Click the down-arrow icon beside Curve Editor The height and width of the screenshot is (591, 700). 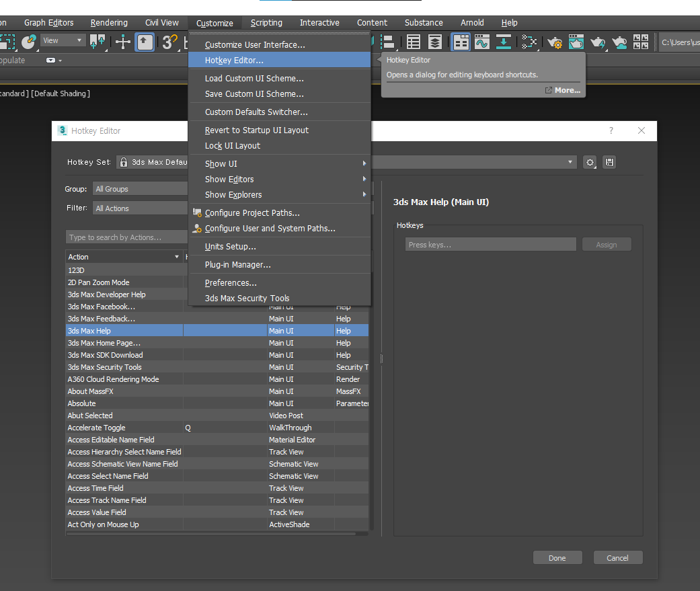[504, 42]
